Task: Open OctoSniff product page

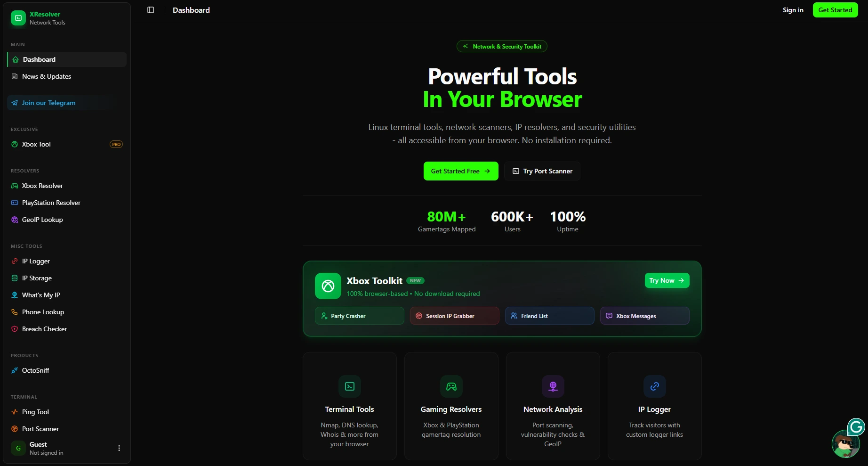Action: pos(67,370)
